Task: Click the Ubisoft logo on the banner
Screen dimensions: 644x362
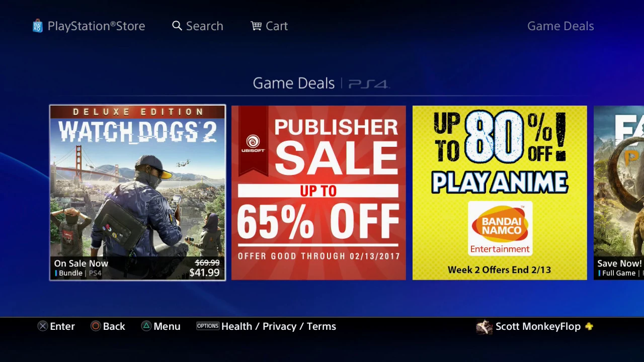Action: (253, 143)
